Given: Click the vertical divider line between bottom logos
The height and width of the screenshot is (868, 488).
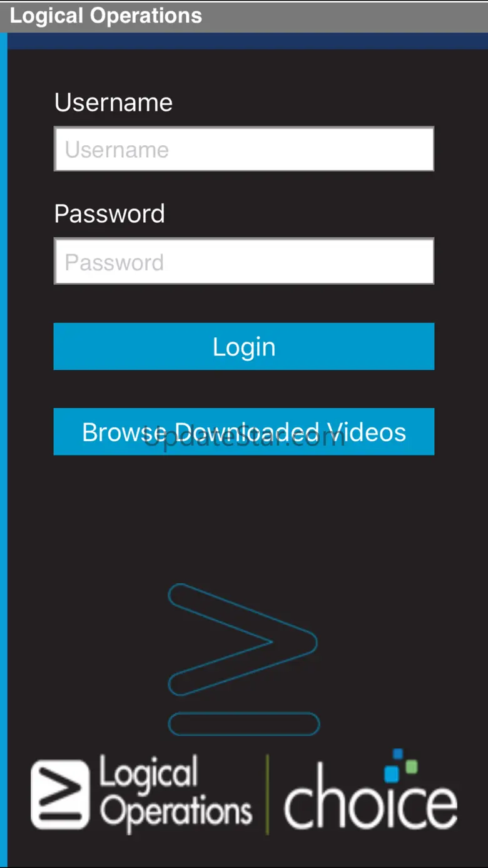Looking at the screenshot, I should (268, 794).
